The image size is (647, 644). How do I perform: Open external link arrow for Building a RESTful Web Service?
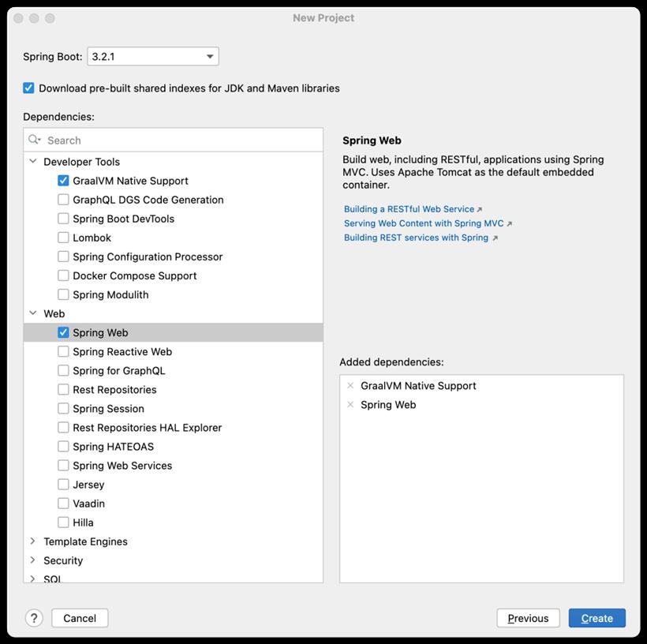pyautogui.click(x=480, y=209)
